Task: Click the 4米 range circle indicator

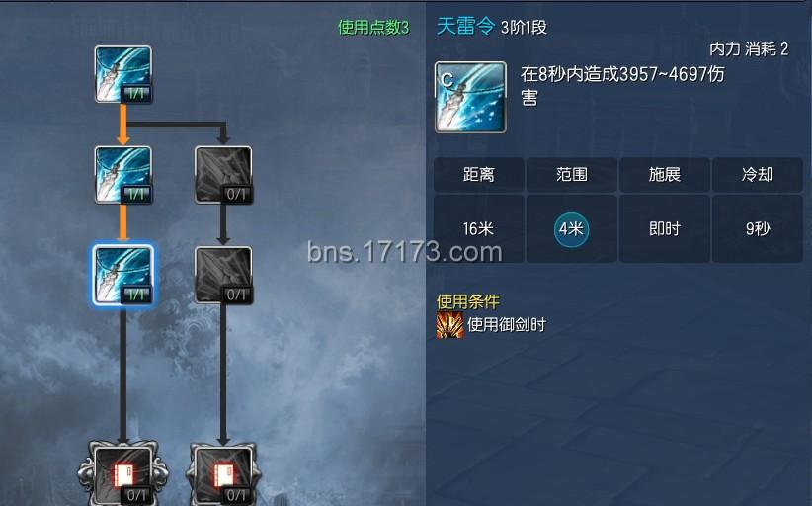Action: pyautogui.click(x=571, y=229)
